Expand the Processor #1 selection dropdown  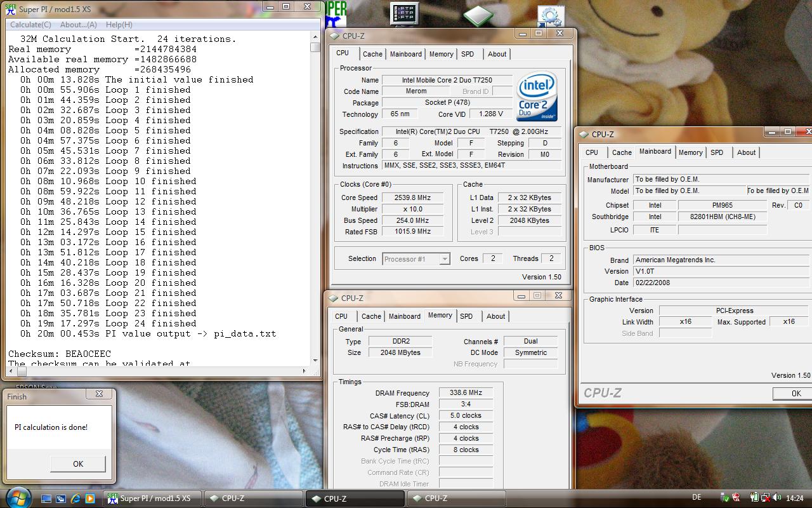445,259
